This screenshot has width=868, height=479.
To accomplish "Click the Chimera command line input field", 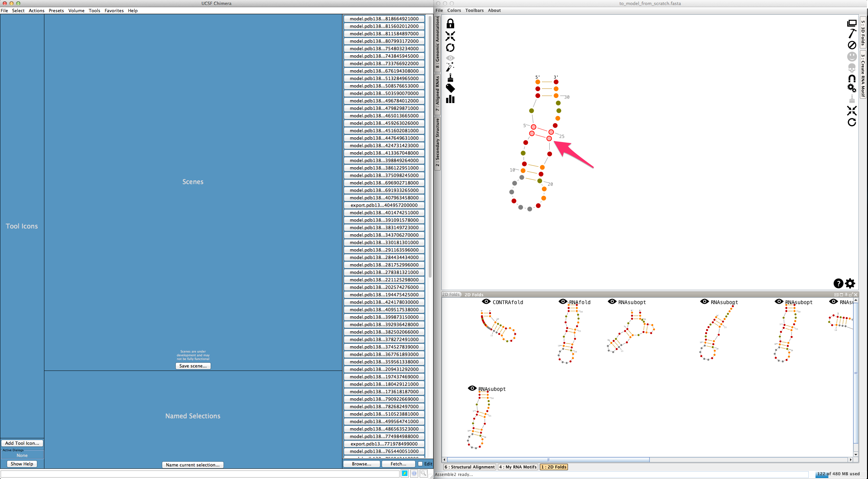I will (x=200, y=474).
